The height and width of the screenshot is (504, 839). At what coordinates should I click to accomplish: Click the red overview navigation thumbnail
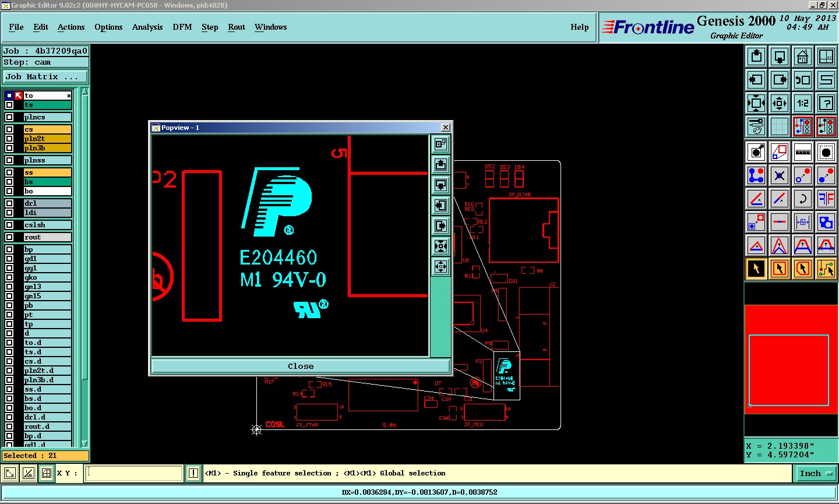point(791,360)
